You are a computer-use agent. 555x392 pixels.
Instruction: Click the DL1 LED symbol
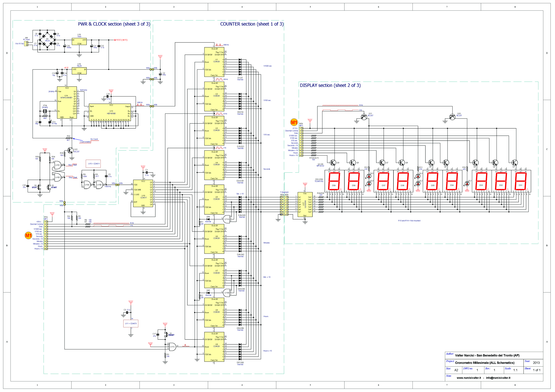tap(467, 184)
